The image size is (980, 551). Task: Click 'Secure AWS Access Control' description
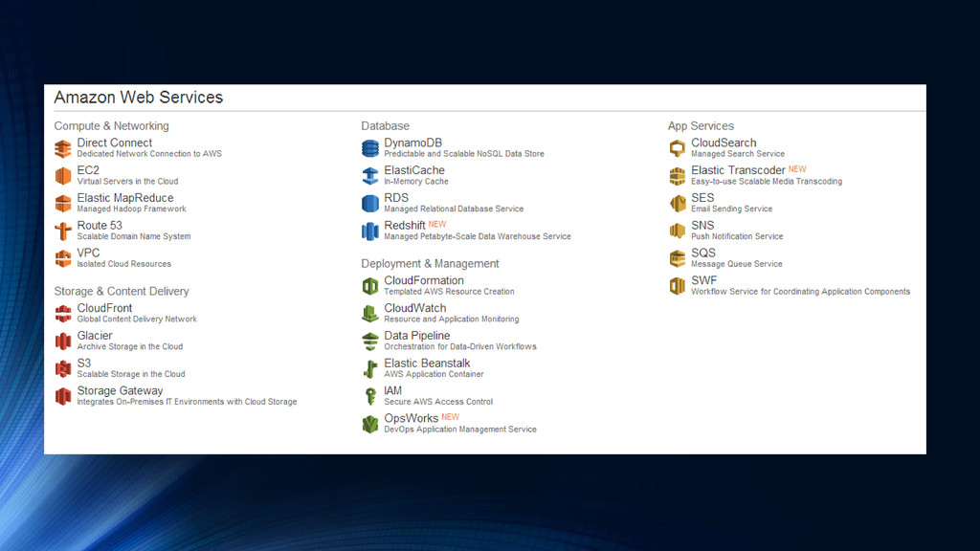coord(438,402)
